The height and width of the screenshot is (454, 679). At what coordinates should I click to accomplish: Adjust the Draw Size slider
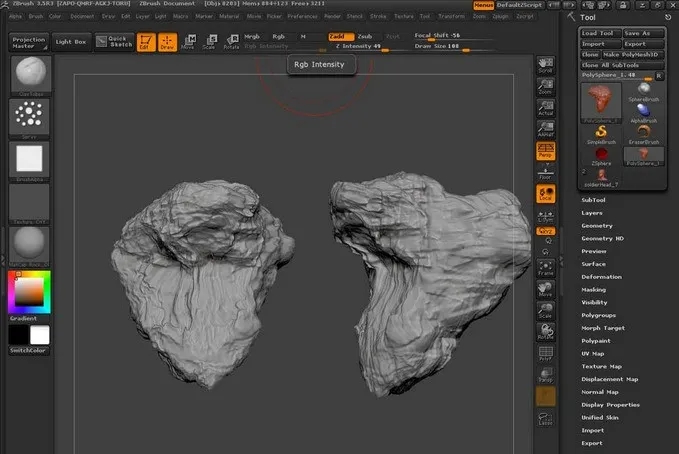(453, 47)
